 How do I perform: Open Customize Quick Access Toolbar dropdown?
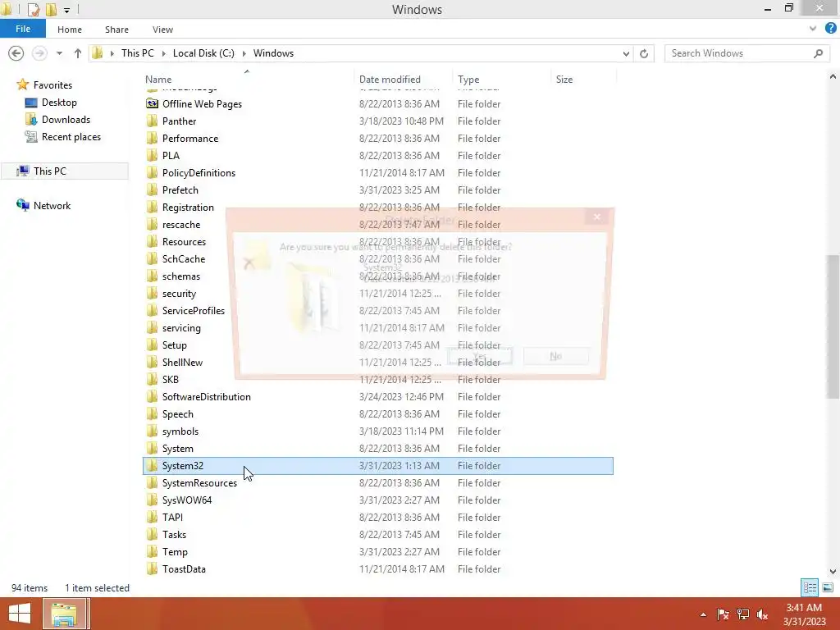[67, 10]
